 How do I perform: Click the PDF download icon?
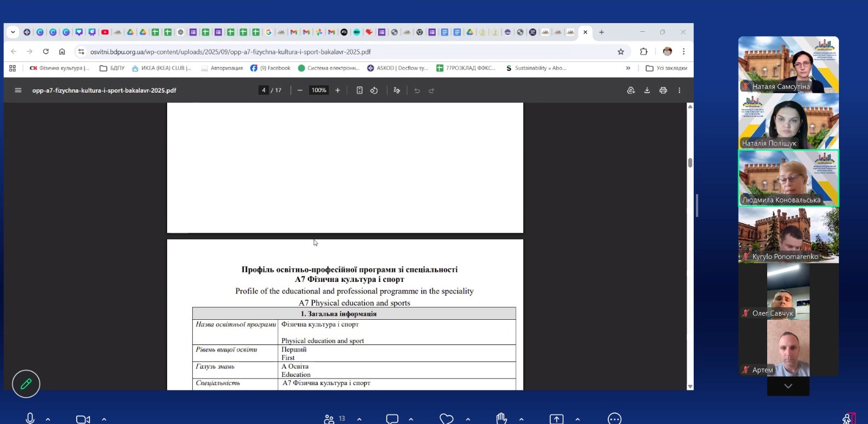(647, 91)
